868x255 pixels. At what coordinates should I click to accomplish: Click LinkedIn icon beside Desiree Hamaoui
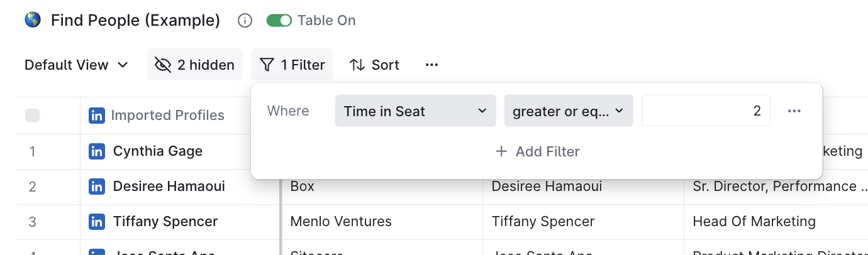[97, 187]
